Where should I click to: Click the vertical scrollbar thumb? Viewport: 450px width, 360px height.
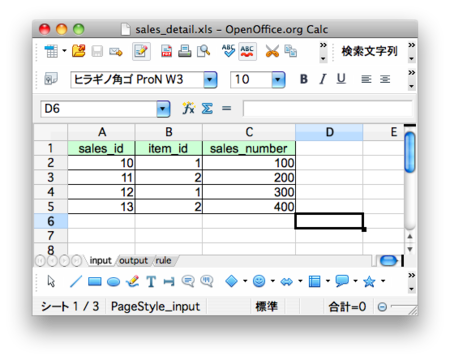click(410, 152)
